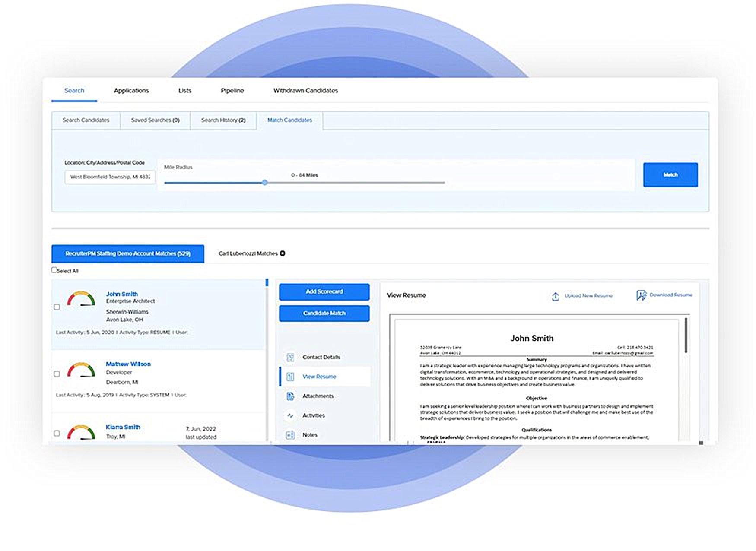Click the Download Resume icon
This screenshot has width=756, height=551.
click(641, 295)
